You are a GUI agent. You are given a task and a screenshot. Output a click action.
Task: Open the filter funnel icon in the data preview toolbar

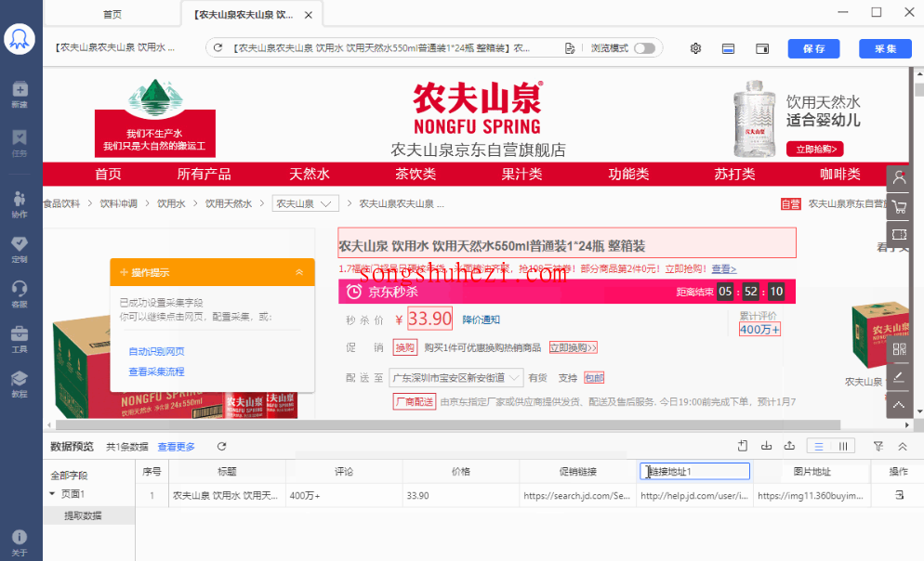point(878,446)
